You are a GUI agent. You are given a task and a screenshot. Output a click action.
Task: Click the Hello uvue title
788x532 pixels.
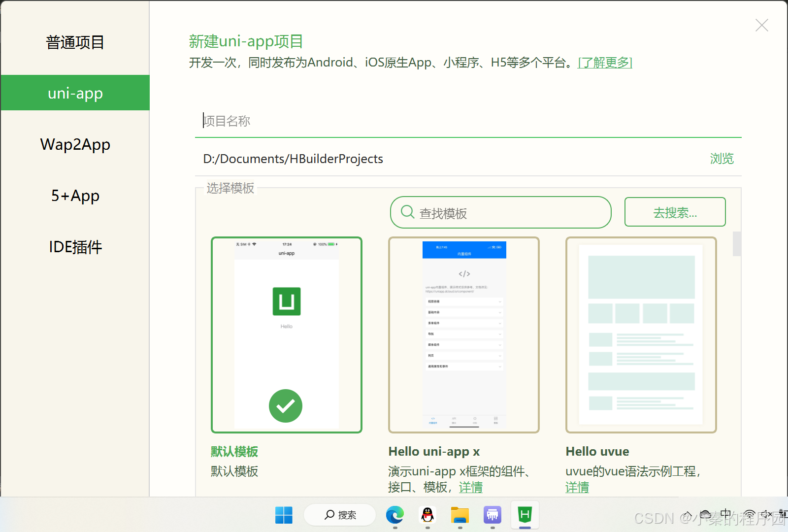point(597,452)
